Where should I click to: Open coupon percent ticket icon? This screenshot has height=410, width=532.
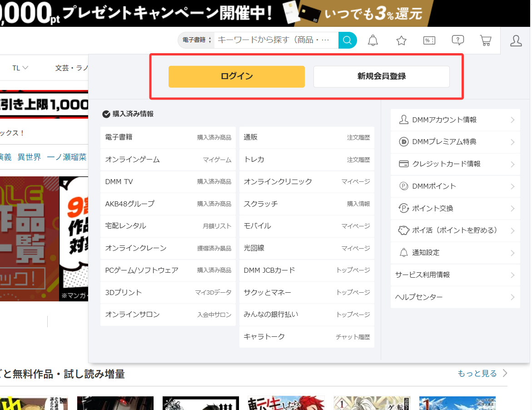point(429,40)
